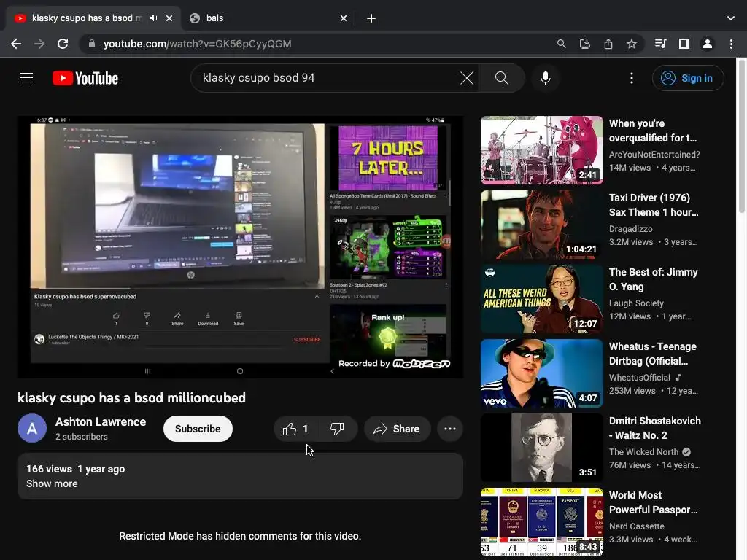
Task: Open YouTube settings three-dot menu
Action: (632, 78)
